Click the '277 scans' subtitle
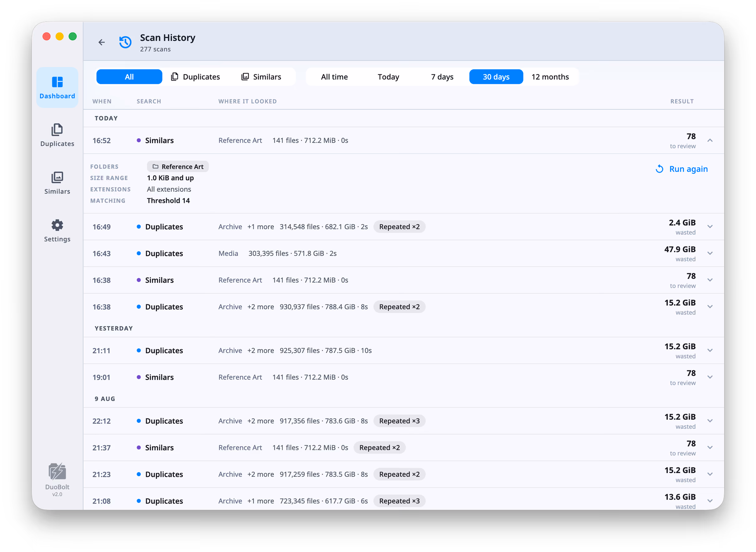 (155, 49)
